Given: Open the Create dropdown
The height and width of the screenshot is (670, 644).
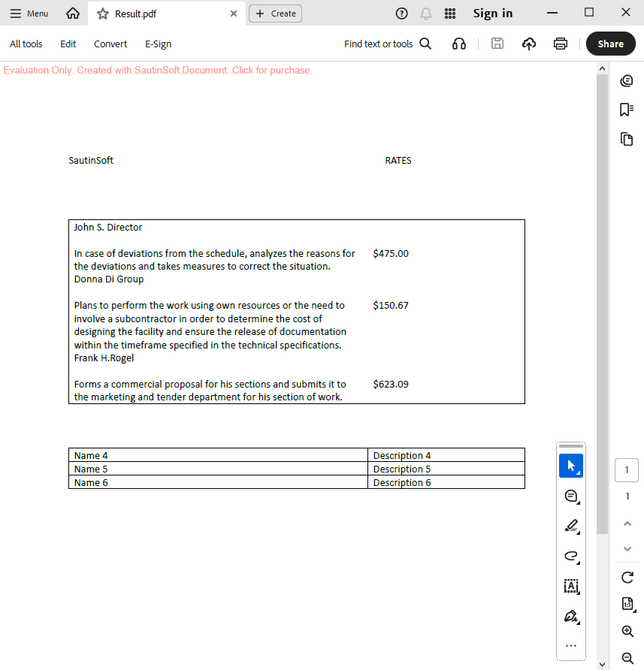Looking at the screenshot, I should tap(275, 13).
